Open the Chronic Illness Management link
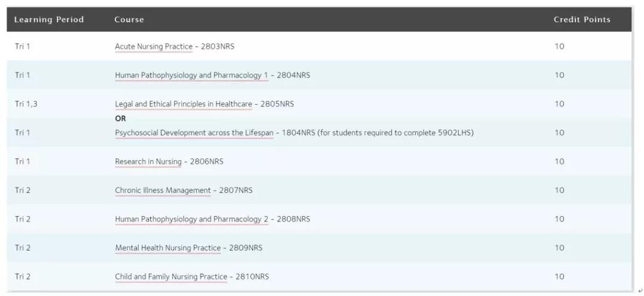This screenshot has width=644, height=296. (x=162, y=191)
